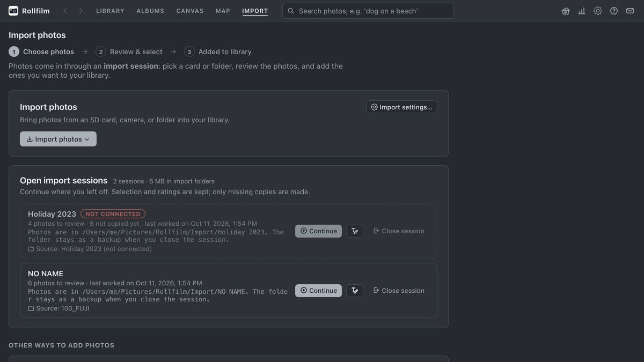Go forward with the right chevron arrow
This screenshot has width=644, height=362.
[80, 11]
